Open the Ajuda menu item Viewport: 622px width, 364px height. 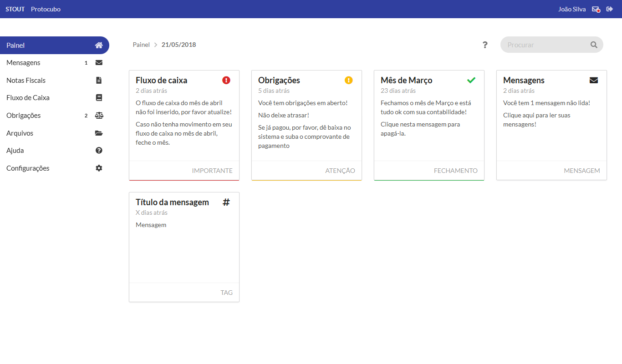point(15,151)
